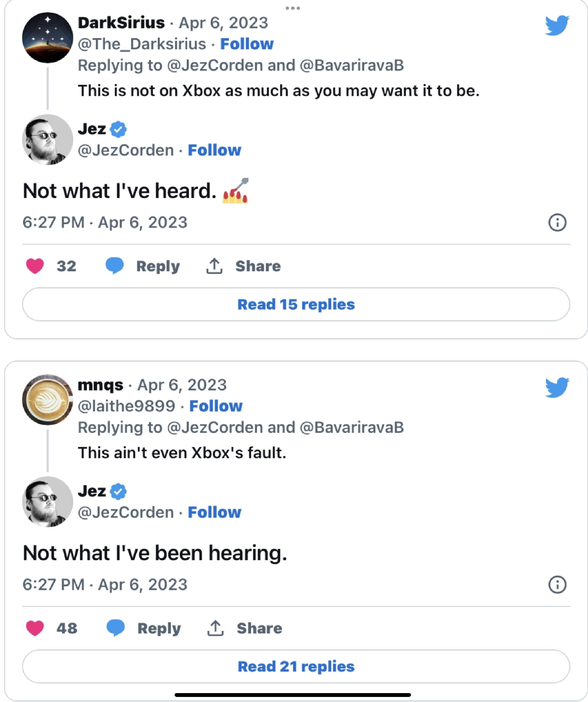Click Reply text in first tweet card
588x702 pixels.
[158, 266]
